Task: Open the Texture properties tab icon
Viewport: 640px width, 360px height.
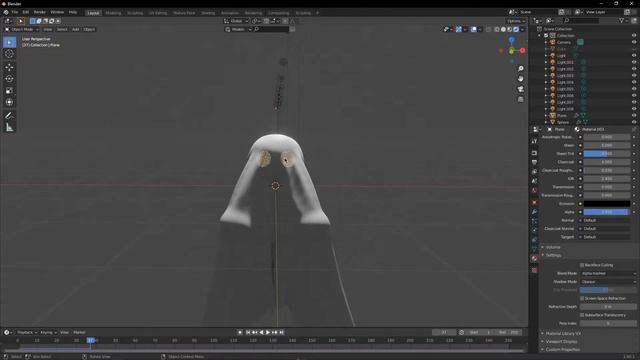Action: click(534, 270)
